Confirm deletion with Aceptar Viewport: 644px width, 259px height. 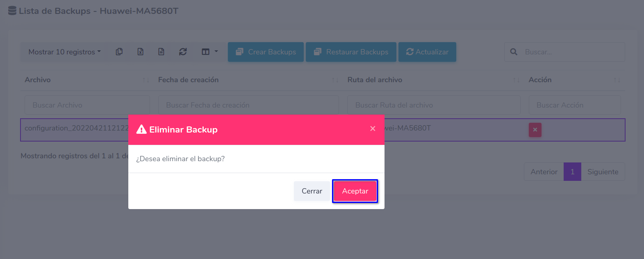pyautogui.click(x=355, y=191)
